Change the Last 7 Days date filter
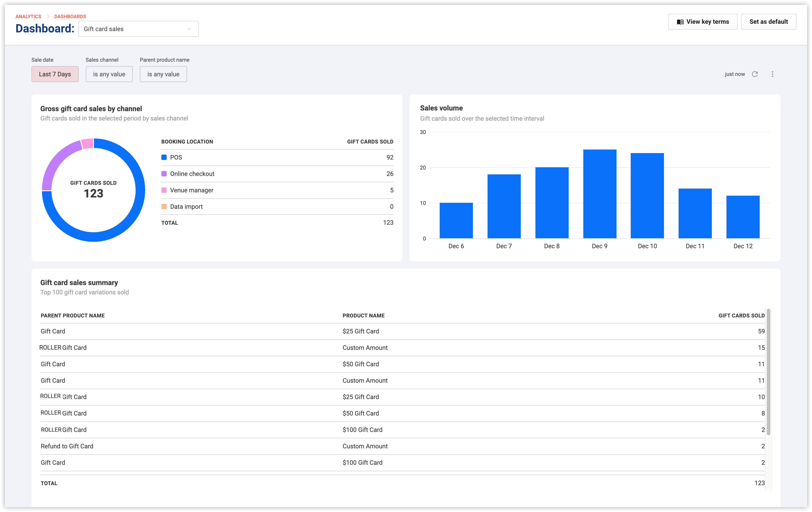Image resolution: width=812 pixels, height=512 pixels. click(x=55, y=74)
